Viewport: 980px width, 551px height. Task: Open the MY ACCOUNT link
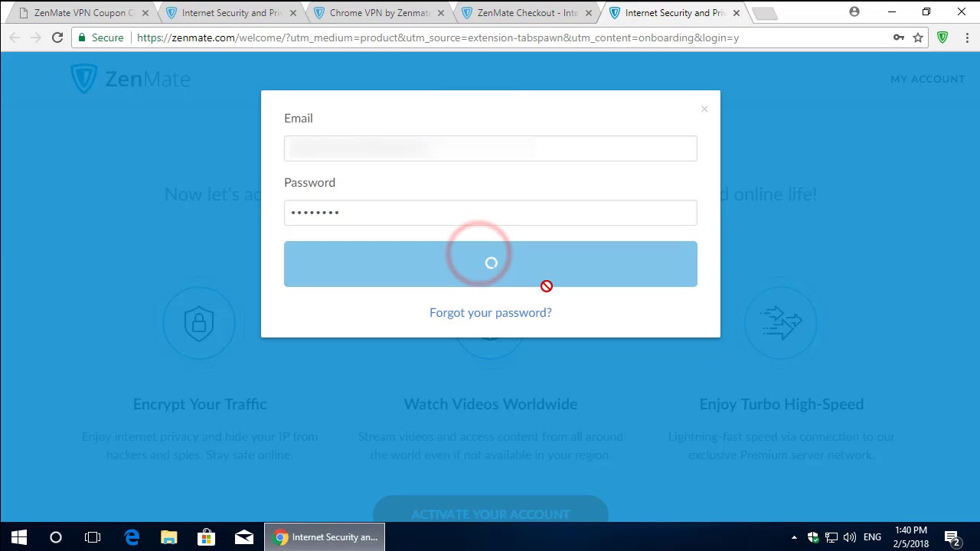[927, 79]
